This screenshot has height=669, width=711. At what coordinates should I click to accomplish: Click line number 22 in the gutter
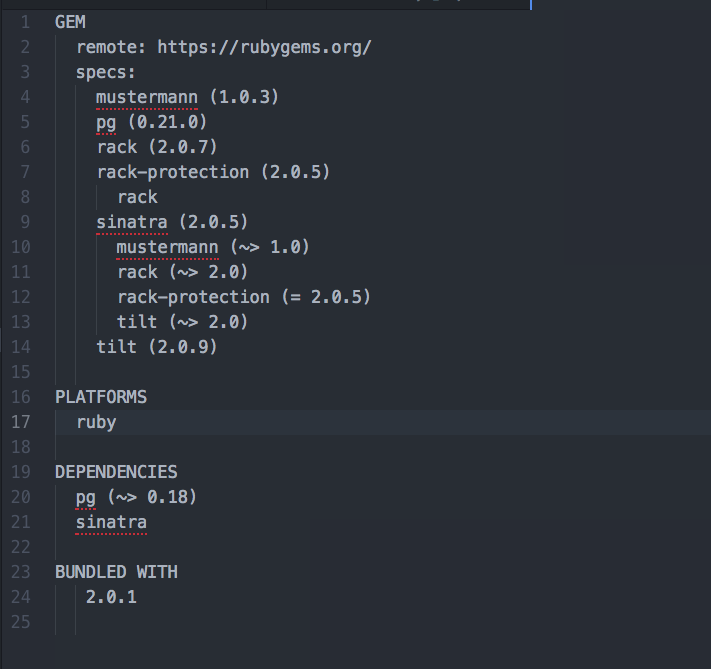coord(20,547)
